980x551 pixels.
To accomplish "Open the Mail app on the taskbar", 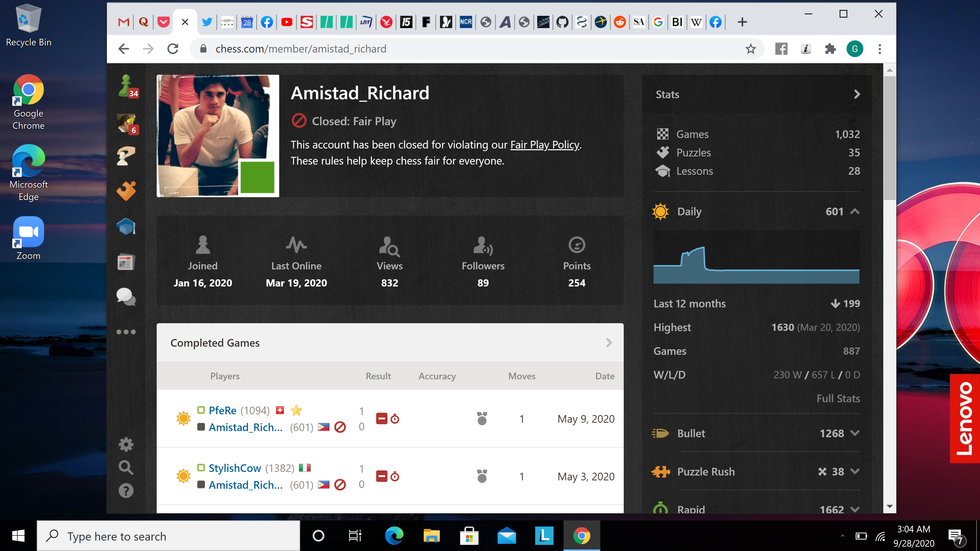I will click(x=507, y=536).
